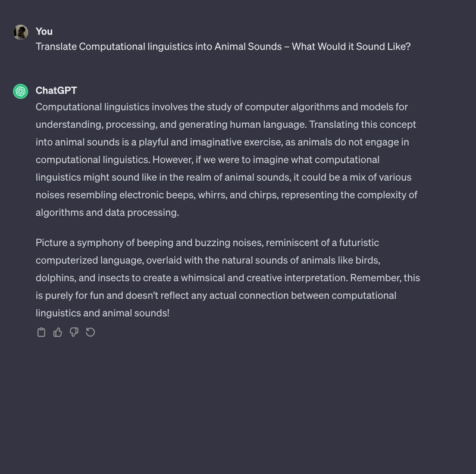Click the line ending "algorithms and data processing."
Screen dimensions: 476x474
click(x=107, y=212)
